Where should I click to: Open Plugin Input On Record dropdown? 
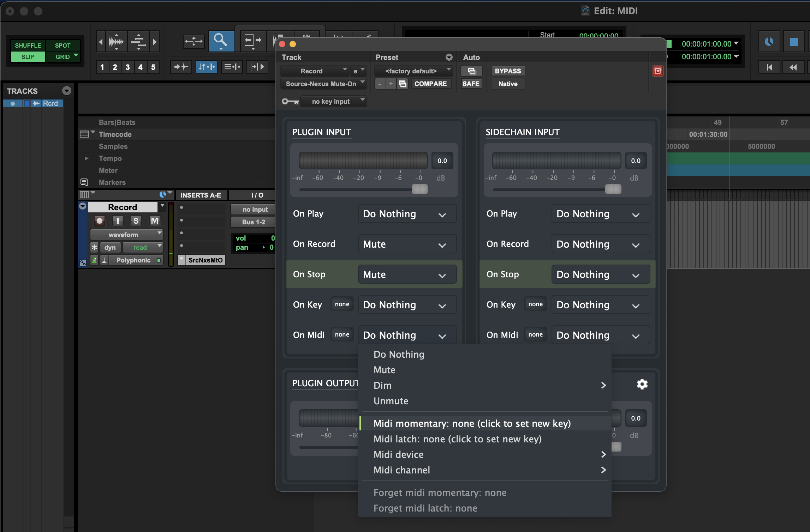point(407,244)
